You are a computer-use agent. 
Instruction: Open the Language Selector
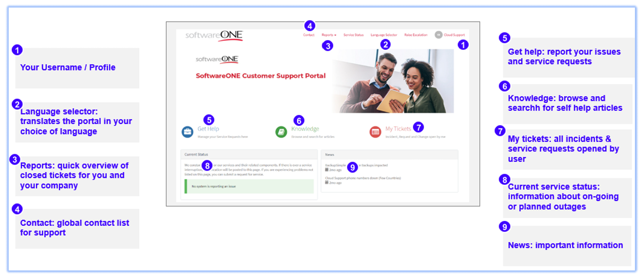click(x=384, y=35)
